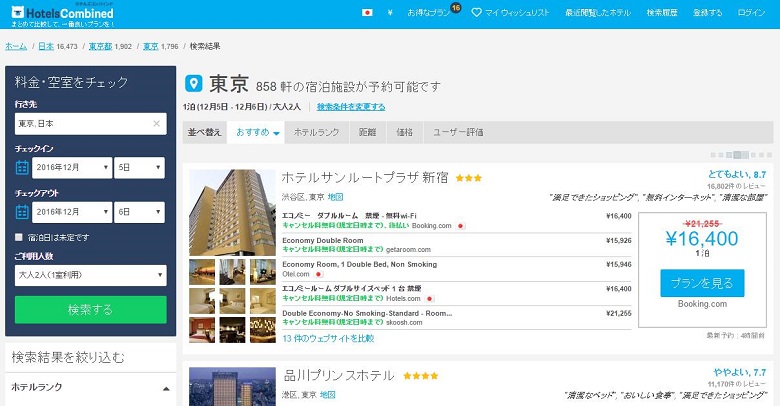
Task: Go to 日本 breadcrumb link
Action: [46, 46]
